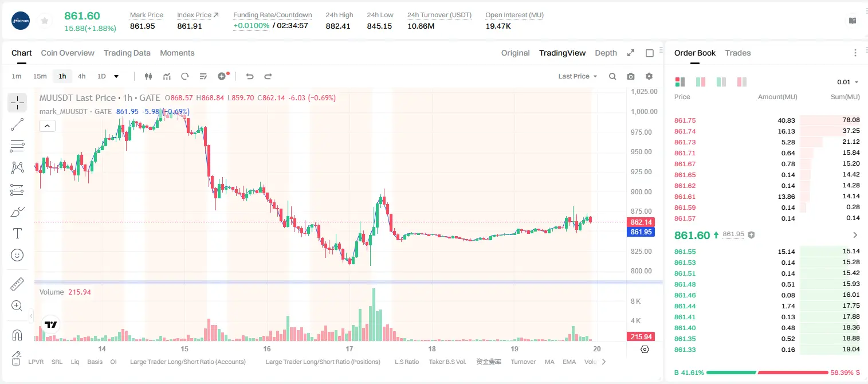The width and height of the screenshot is (868, 384).
Task: Add the Taker B.S Vol. indicator
Action: pyautogui.click(x=447, y=362)
